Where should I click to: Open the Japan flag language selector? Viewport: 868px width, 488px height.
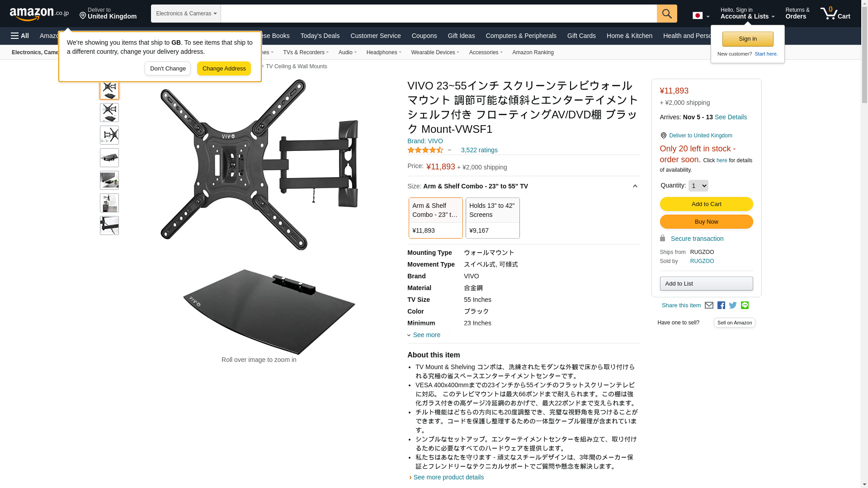(701, 15)
